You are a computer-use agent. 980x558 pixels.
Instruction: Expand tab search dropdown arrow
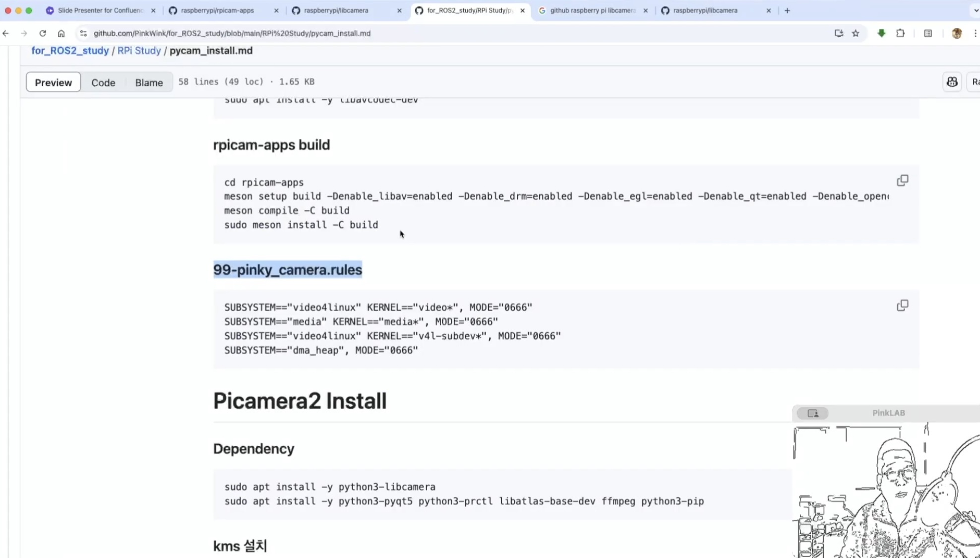(x=976, y=10)
